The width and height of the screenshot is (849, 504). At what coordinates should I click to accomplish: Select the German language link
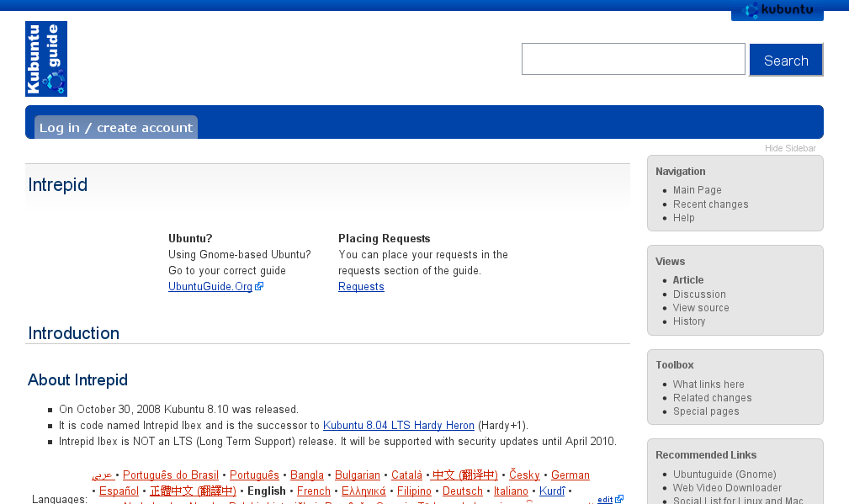pos(570,475)
